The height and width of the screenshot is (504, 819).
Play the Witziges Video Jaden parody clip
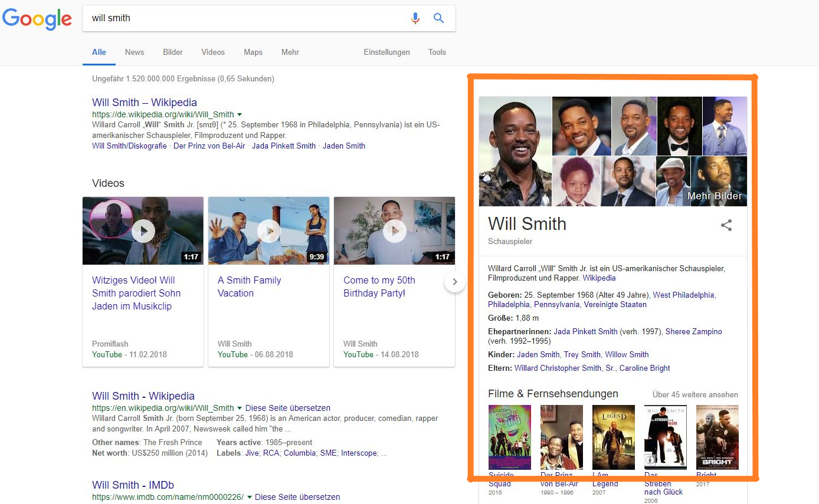tap(143, 230)
